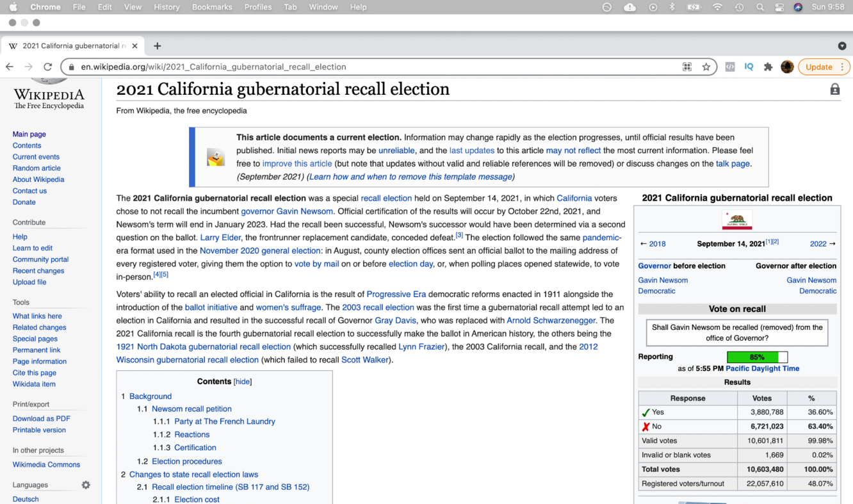Open the Chrome extensions puzzle icon
The width and height of the screenshot is (853, 504).
tap(768, 67)
